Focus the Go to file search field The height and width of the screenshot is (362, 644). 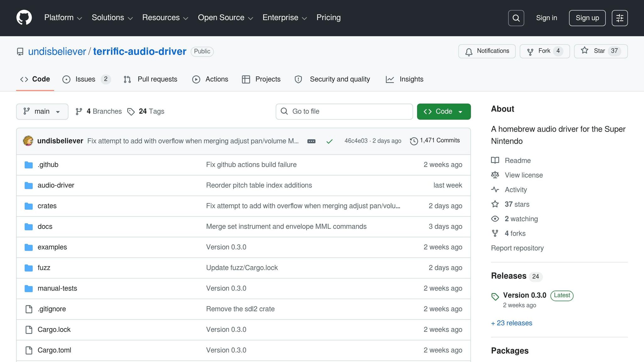click(x=344, y=112)
